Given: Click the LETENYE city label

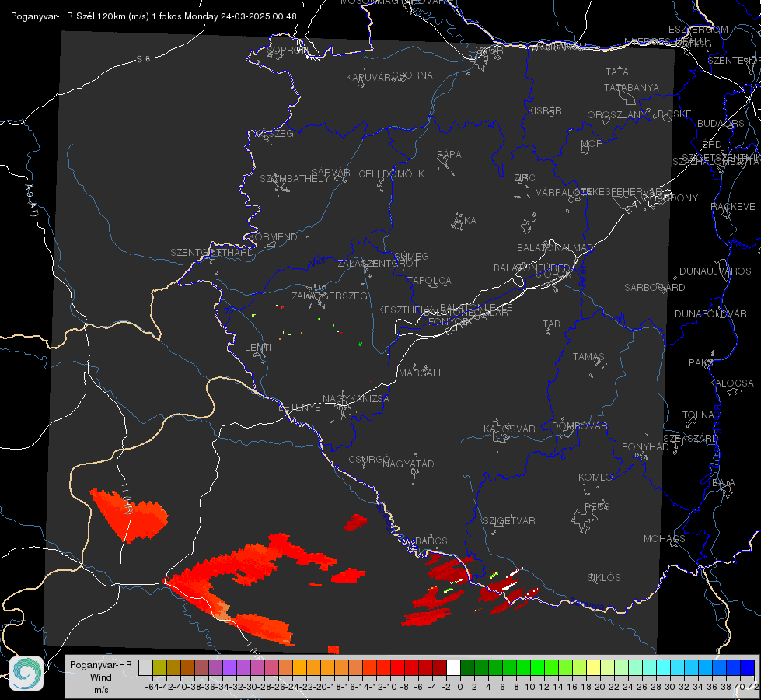Looking at the screenshot, I should point(299,407).
